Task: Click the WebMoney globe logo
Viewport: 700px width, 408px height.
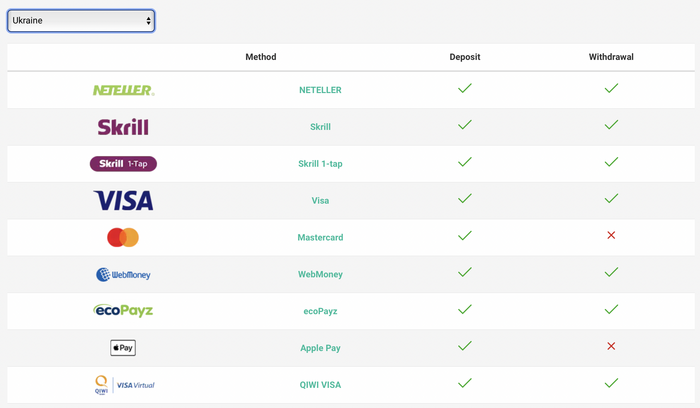Action: pos(123,275)
